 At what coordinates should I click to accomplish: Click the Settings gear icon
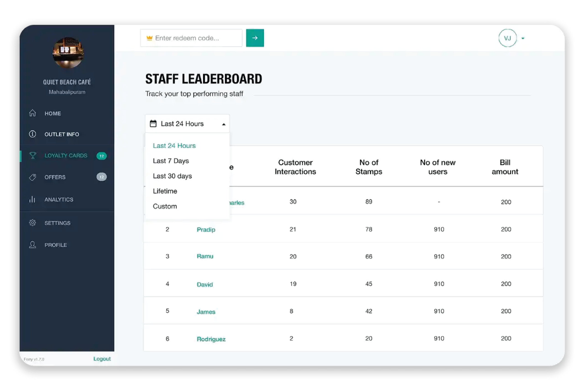point(32,223)
